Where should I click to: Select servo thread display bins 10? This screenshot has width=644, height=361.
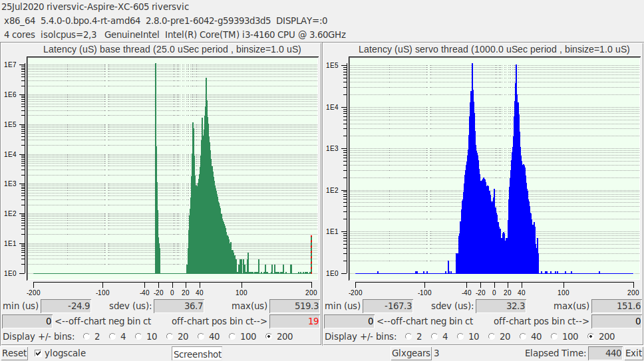460,336
